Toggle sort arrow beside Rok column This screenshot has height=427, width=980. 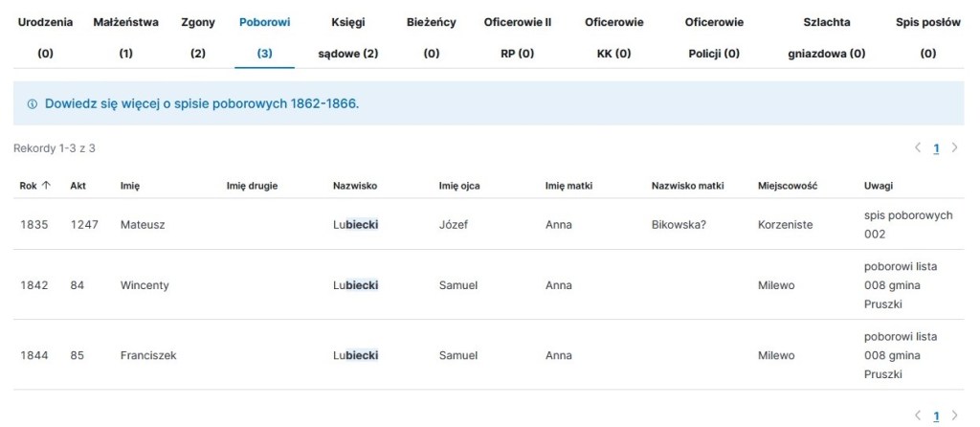tap(46, 186)
